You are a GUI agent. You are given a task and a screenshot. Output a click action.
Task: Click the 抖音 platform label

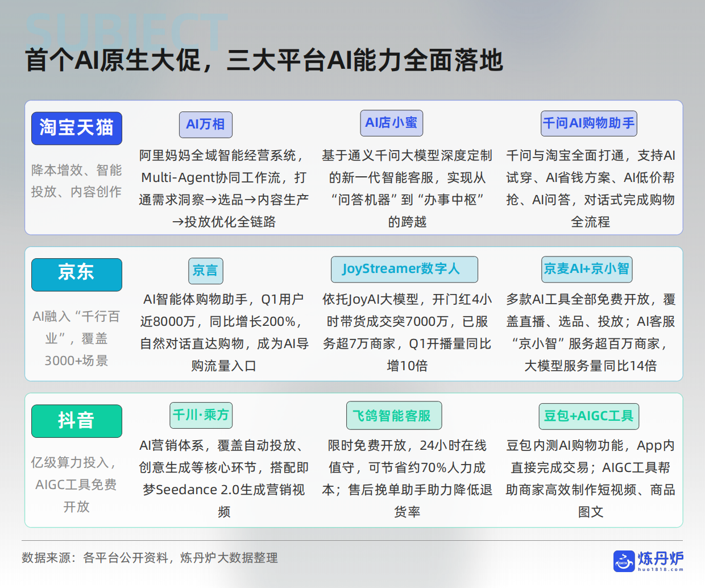pyautogui.click(x=77, y=421)
